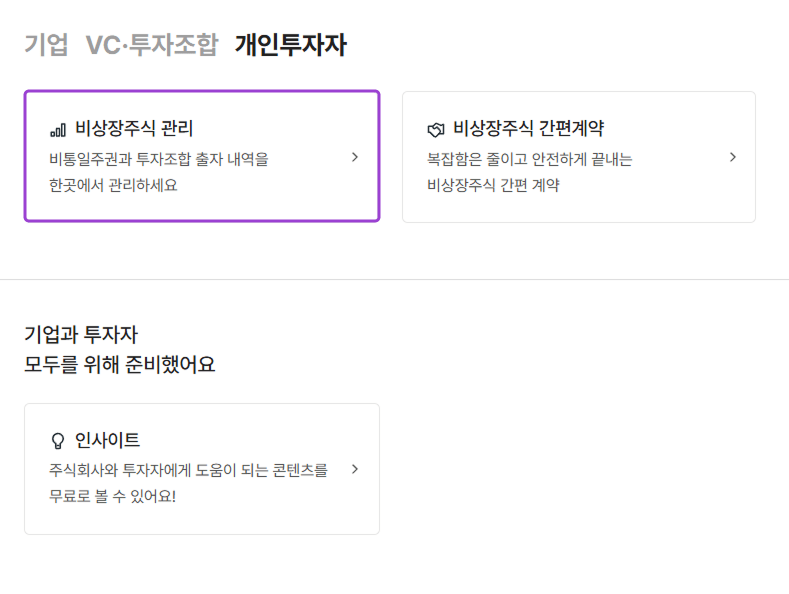789x594 pixels.
Task: Click the description text about 비통일주권과 투자조합 출자 내역
Action: click(x=159, y=159)
